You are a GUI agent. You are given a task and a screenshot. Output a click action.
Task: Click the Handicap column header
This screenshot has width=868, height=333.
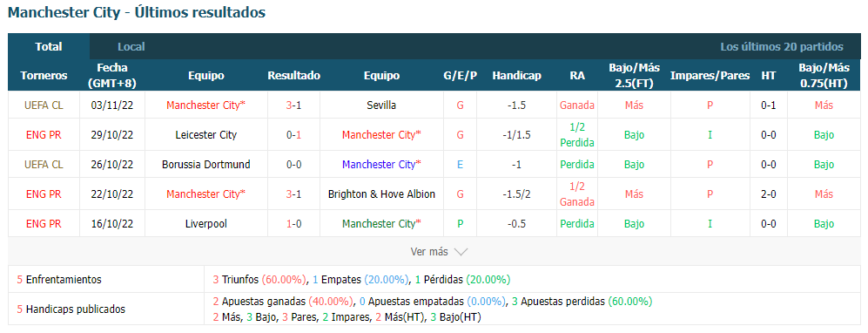516,76
